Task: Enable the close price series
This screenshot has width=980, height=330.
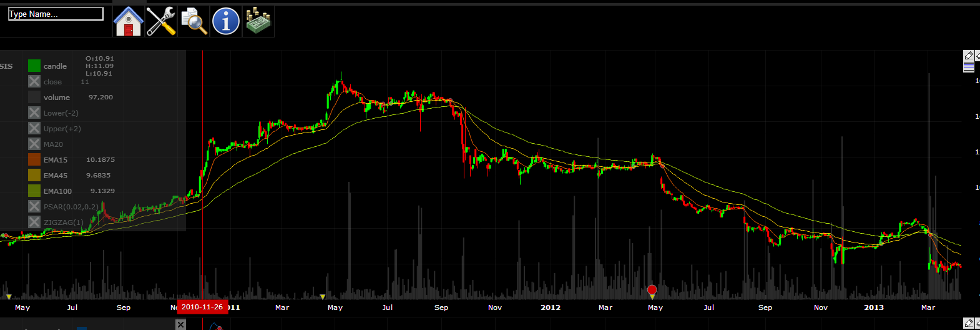Action: click(x=34, y=81)
